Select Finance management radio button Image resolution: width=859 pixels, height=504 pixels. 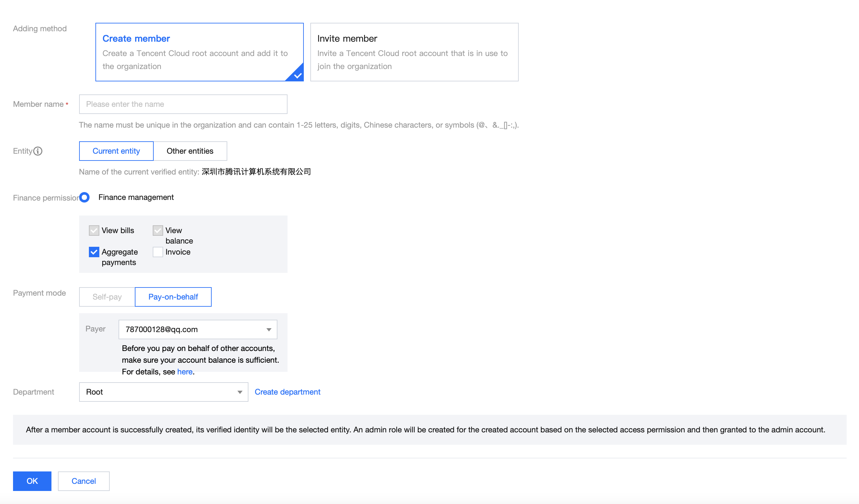click(85, 197)
